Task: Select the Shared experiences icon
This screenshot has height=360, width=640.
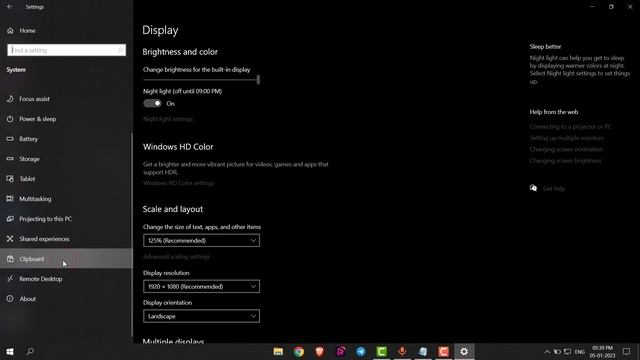Action: tap(10, 239)
